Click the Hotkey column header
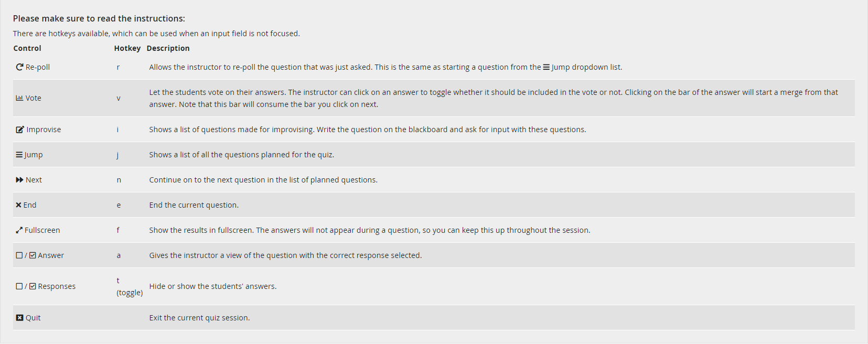 coord(127,48)
